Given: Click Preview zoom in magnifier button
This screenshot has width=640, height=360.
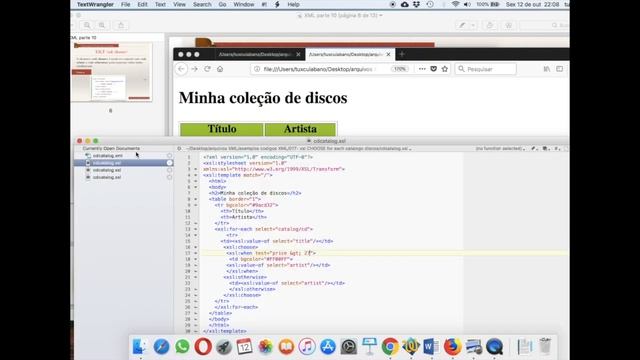Looking at the screenshot, I should point(102,25).
